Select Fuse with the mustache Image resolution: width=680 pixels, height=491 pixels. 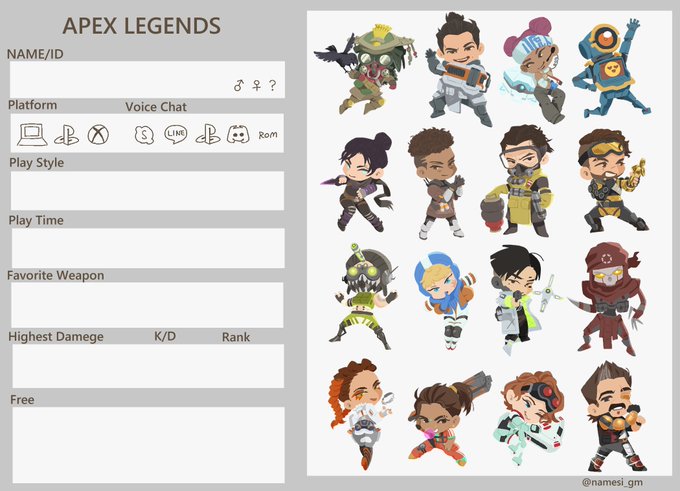pos(614,416)
